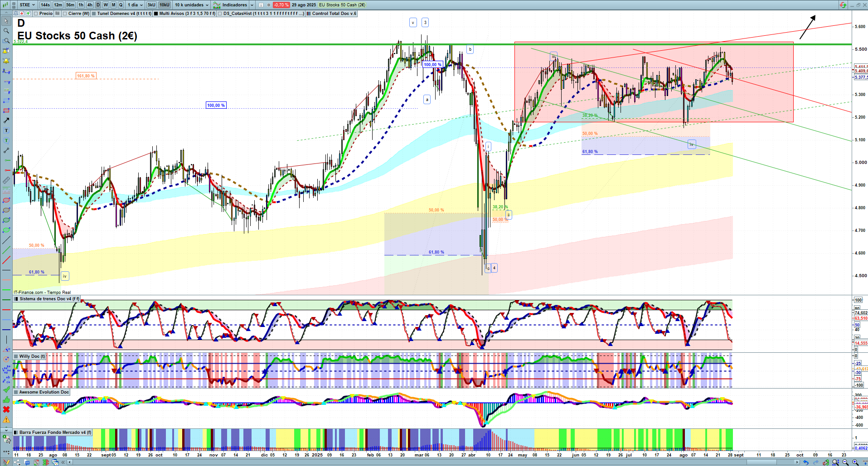Click the yellow warning triangle icon

[x=6, y=419]
